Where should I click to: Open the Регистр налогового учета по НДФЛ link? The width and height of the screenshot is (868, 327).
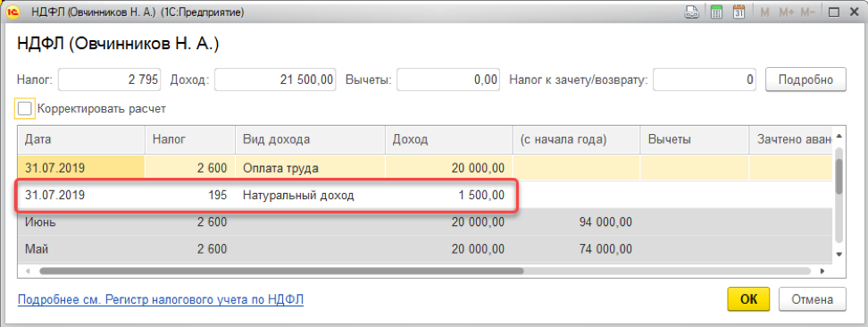pos(161,300)
